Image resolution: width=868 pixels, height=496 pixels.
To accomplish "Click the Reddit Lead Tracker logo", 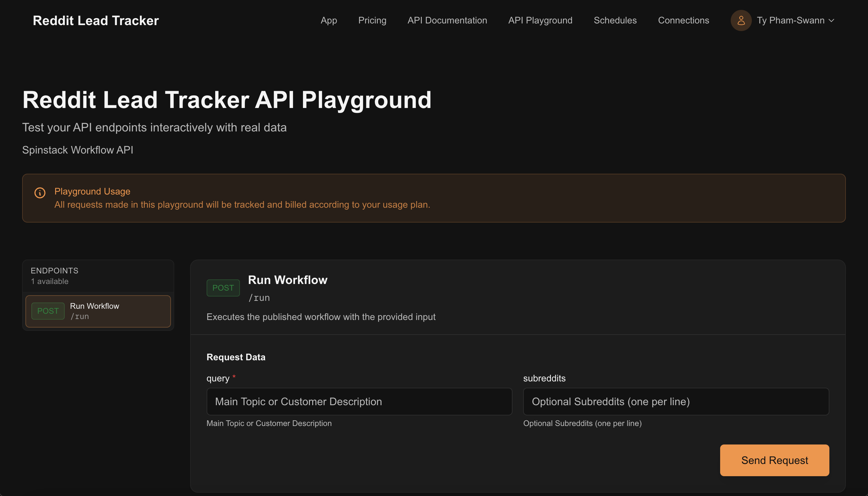I will [x=95, y=20].
